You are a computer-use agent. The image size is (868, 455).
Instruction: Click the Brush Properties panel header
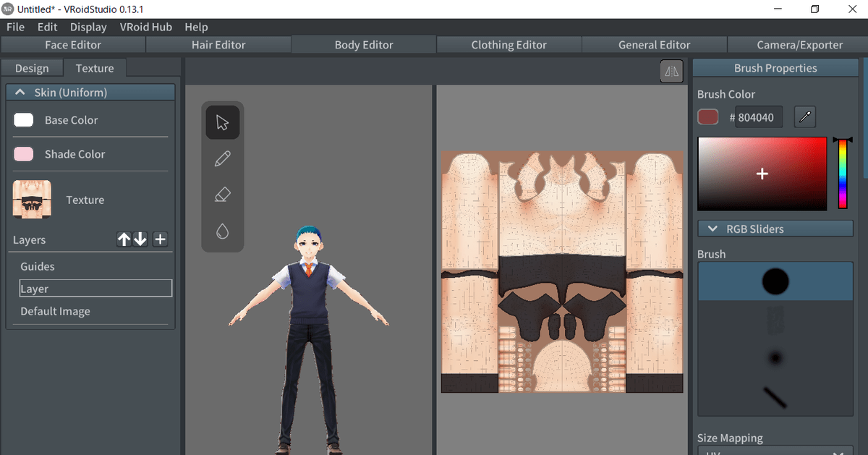tap(775, 68)
